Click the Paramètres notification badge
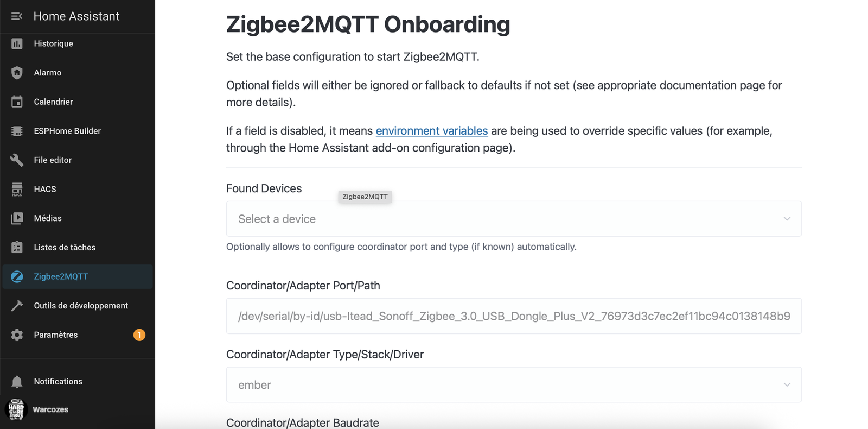The width and height of the screenshot is (868, 429). tap(139, 335)
